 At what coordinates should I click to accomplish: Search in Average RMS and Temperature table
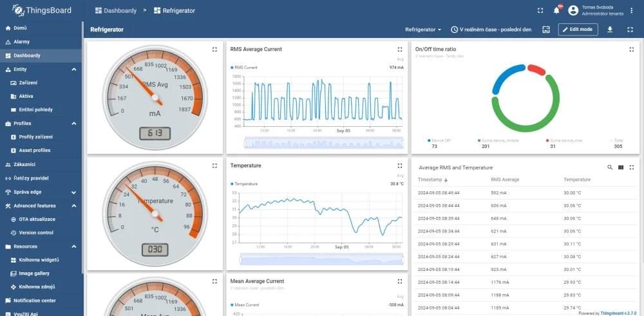tap(610, 167)
